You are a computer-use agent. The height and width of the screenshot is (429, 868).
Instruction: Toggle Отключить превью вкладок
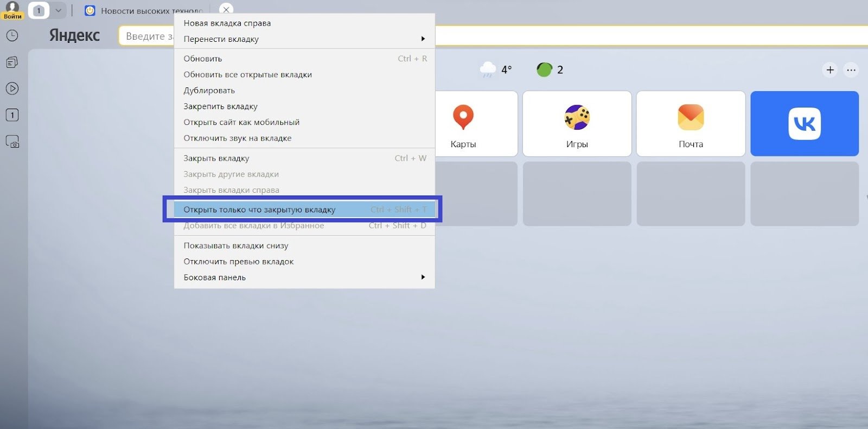tap(304, 261)
